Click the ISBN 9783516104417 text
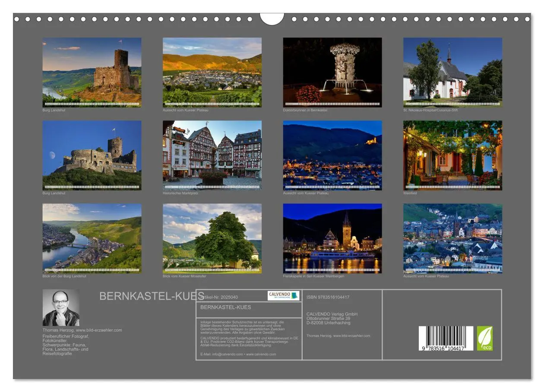This screenshot has height=392, width=544. 328,297
